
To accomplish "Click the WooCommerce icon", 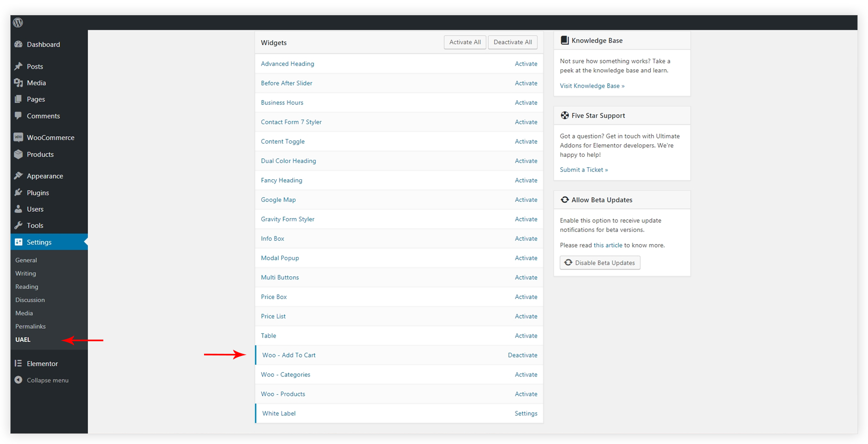I will click(x=18, y=137).
